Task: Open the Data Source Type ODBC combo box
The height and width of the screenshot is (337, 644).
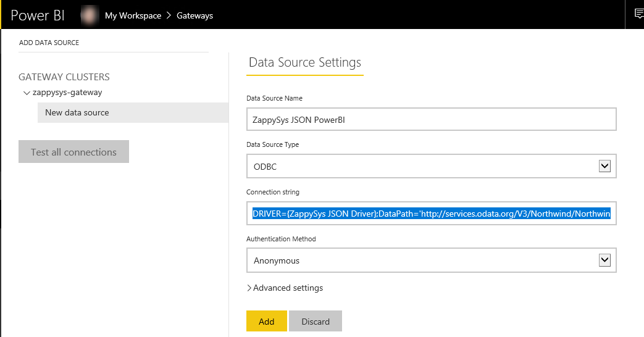Action: click(x=423, y=167)
